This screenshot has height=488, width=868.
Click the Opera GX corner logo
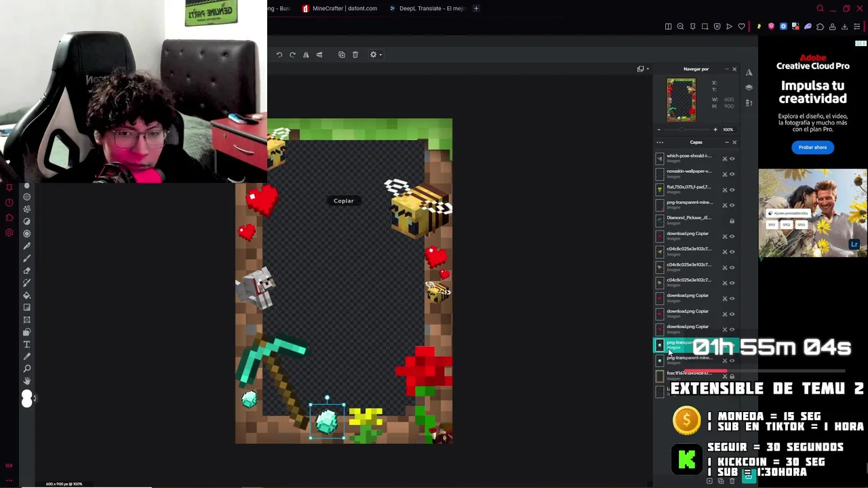[x=9, y=466]
